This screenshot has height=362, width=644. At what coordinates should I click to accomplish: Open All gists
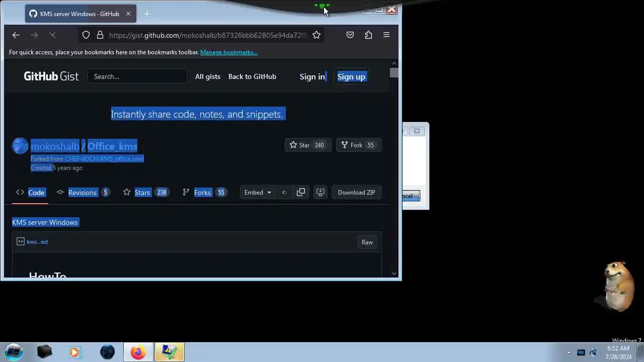[x=208, y=76]
